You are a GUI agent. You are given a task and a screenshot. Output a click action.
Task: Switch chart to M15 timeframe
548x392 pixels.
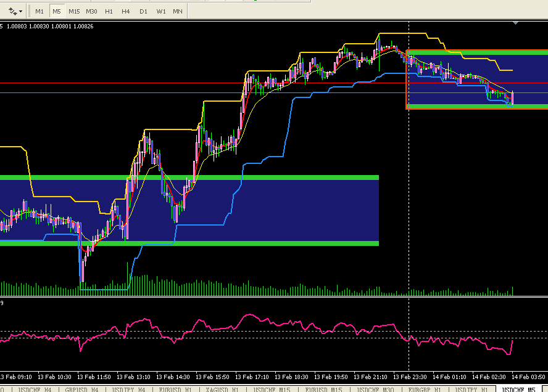[74, 12]
